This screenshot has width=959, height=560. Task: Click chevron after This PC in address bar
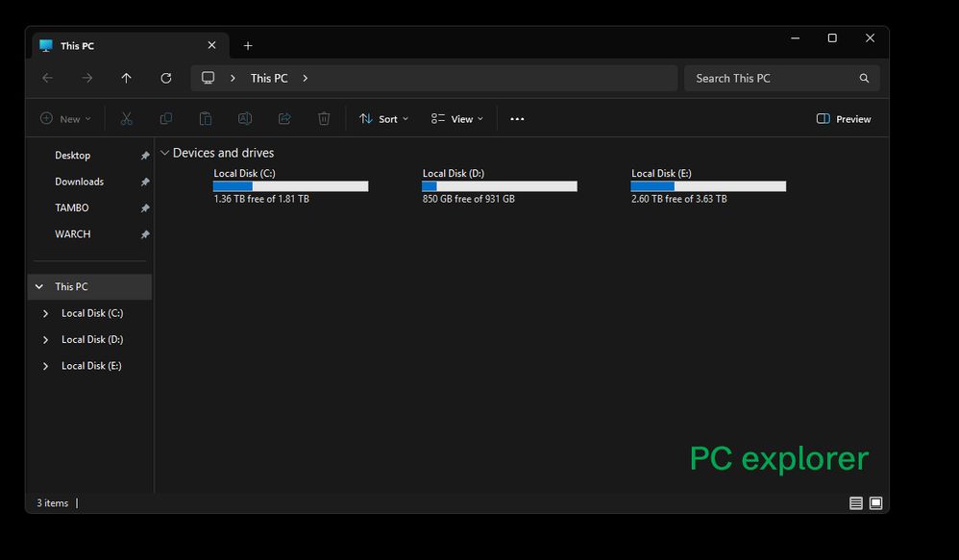click(306, 78)
